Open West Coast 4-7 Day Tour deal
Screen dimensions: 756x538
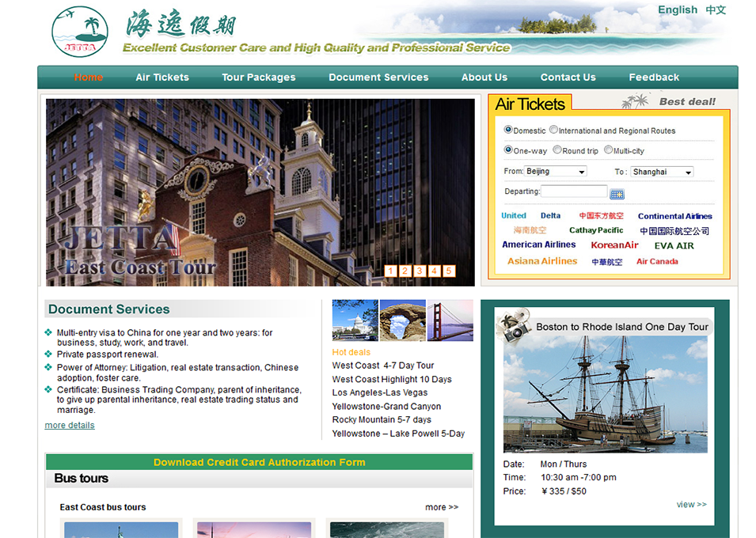coord(383,366)
